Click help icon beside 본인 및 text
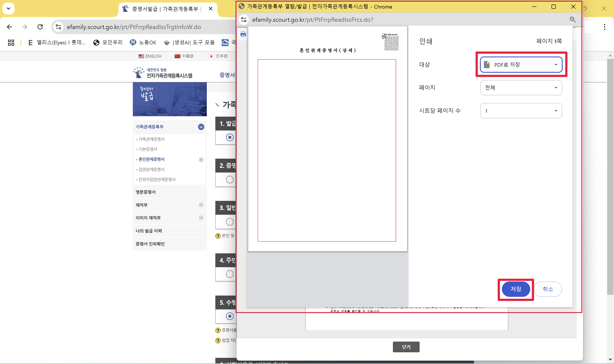614x364 pixels. (x=218, y=236)
